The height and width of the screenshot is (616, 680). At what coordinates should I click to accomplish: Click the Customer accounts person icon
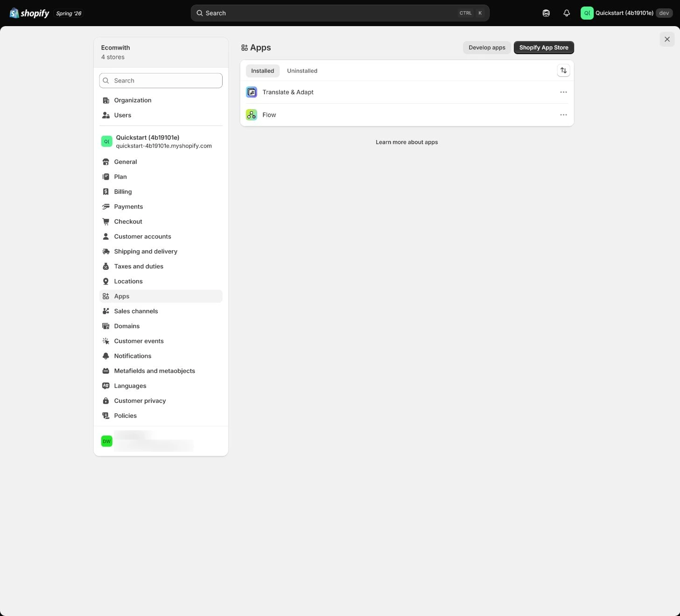pos(106,237)
